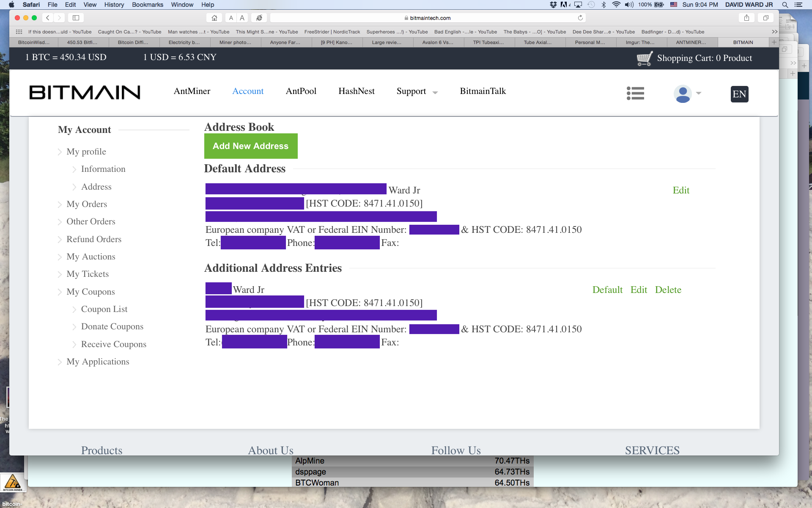Image resolution: width=812 pixels, height=508 pixels.
Task: Go forward with Safari forward arrow
Action: (x=59, y=18)
